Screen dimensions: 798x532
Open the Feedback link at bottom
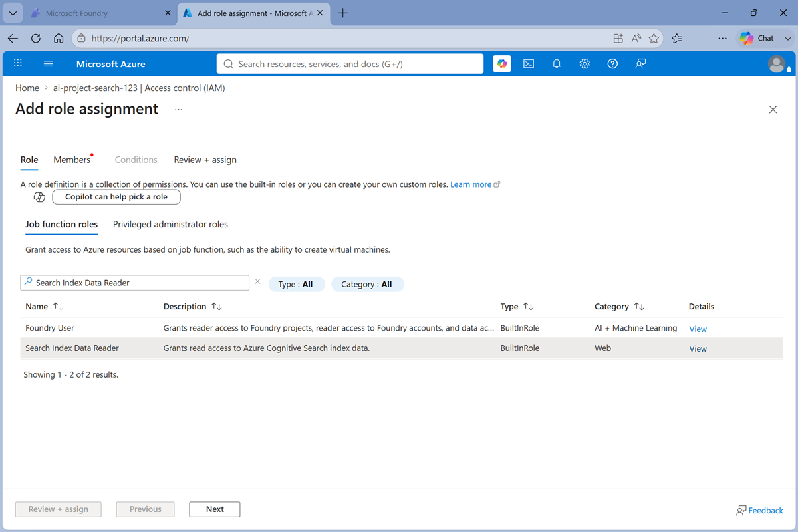759,511
